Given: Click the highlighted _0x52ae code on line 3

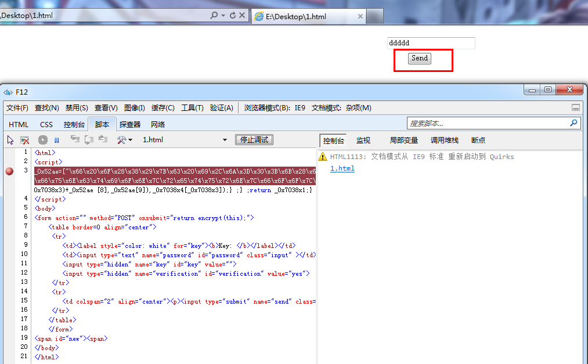Looking at the screenshot, I should pos(175,176).
